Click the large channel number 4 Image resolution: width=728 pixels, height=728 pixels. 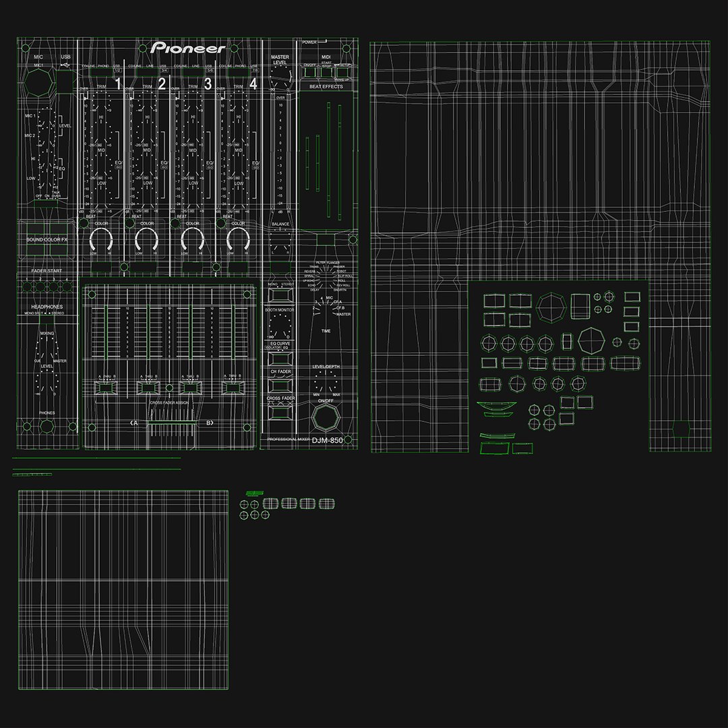click(253, 84)
